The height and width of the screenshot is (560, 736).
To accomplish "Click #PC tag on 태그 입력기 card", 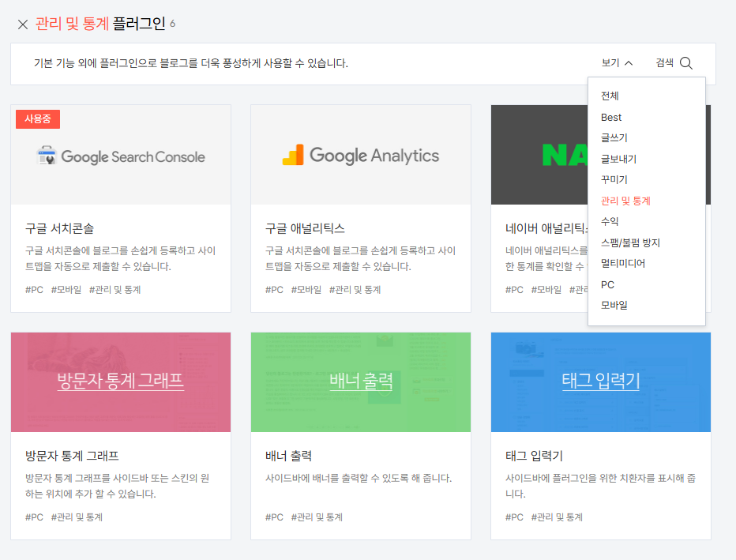I will [x=514, y=517].
